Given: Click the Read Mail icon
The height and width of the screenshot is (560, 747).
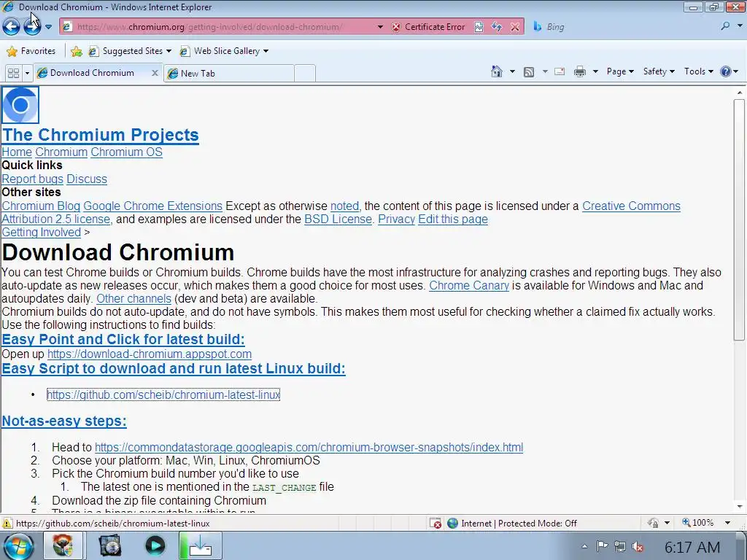Looking at the screenshot, I should tap(560, 72).
